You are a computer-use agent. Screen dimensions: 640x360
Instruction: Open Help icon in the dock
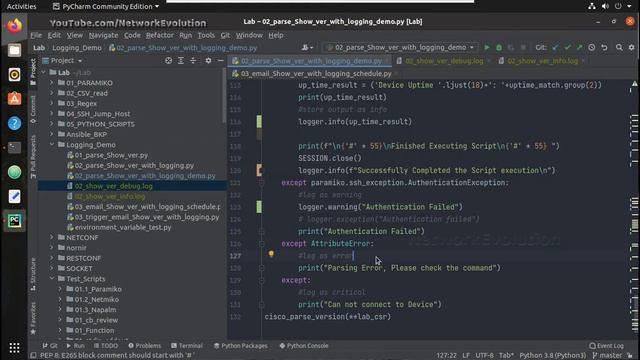tap(14, 123)
